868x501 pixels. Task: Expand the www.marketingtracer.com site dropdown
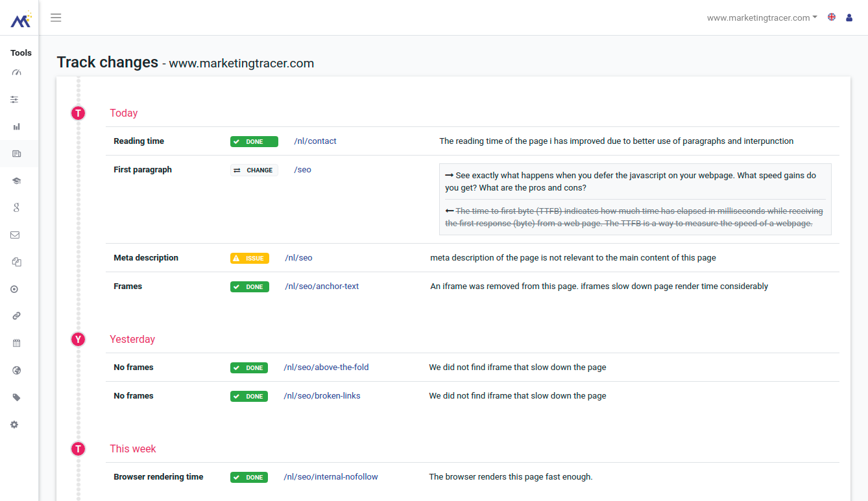point(762,17)
